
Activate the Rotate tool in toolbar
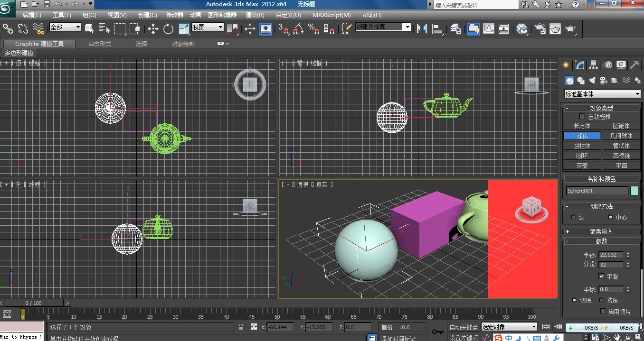(x=168, y=29)
